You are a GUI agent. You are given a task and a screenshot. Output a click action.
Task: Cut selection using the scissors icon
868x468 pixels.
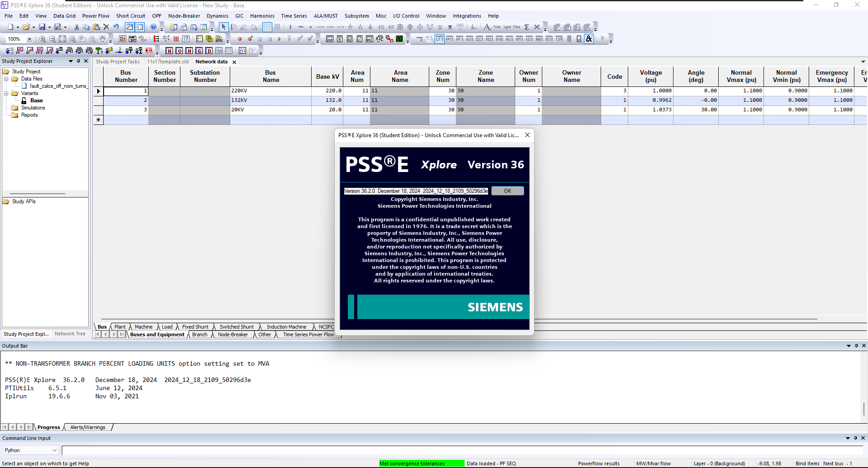click(x=76, y=27)
